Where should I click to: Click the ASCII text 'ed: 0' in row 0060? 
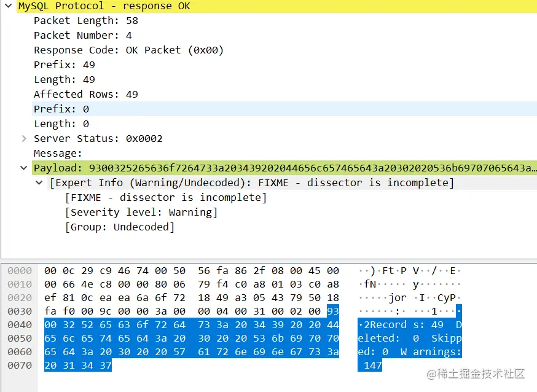pos(373,352)
